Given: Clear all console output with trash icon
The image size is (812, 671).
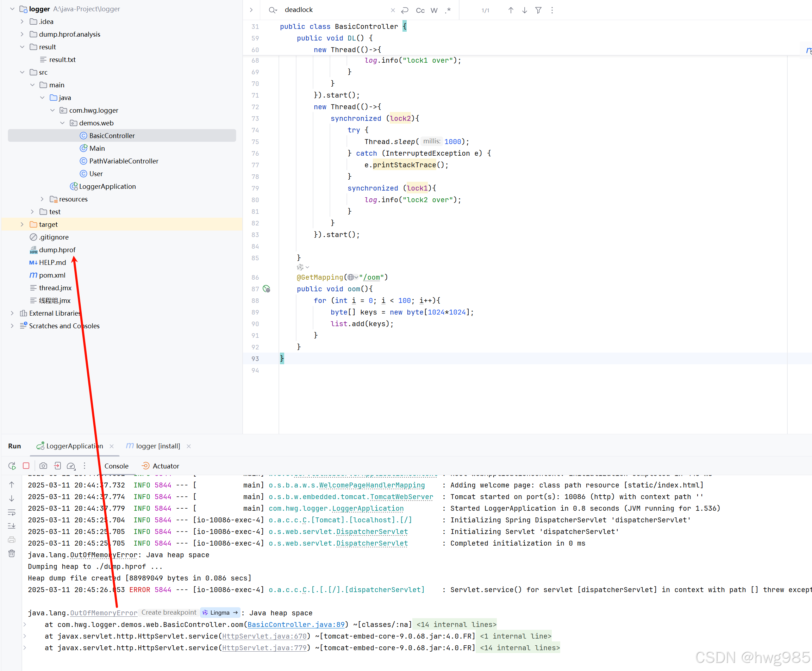Looking at the screenshot, I should pos(12,553).
